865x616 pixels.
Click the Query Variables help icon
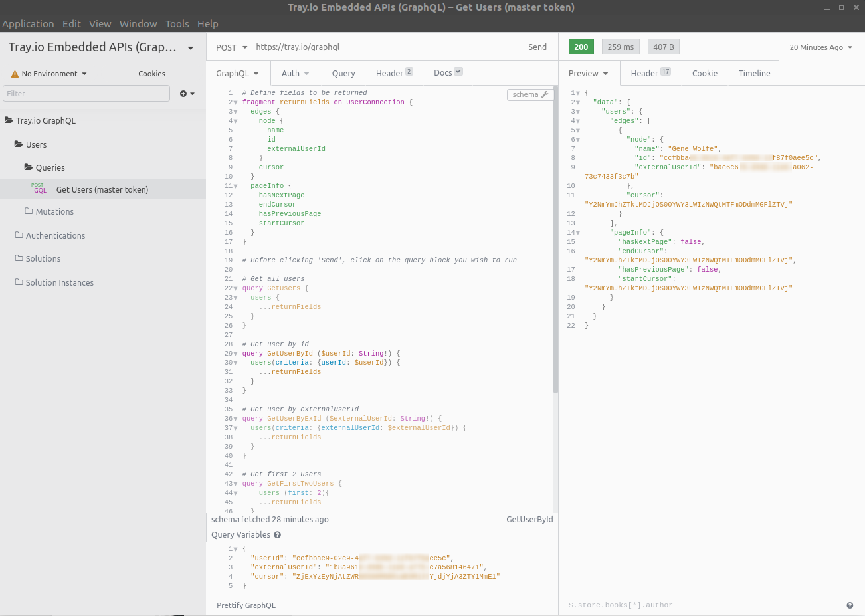pos(277,535)
